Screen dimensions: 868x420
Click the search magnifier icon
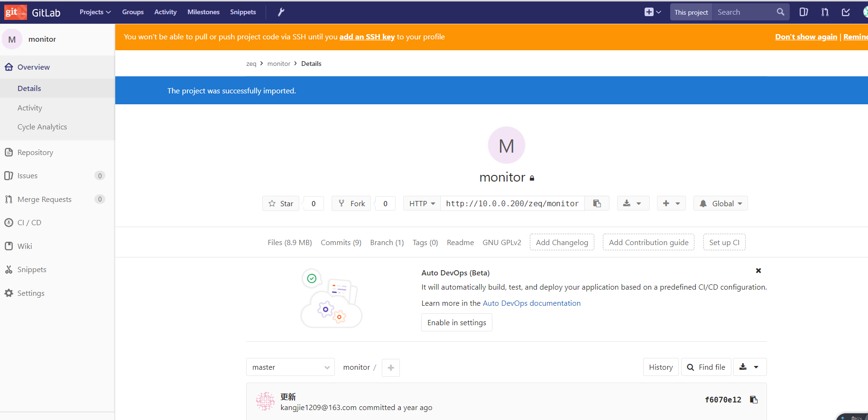pos(780,12)
